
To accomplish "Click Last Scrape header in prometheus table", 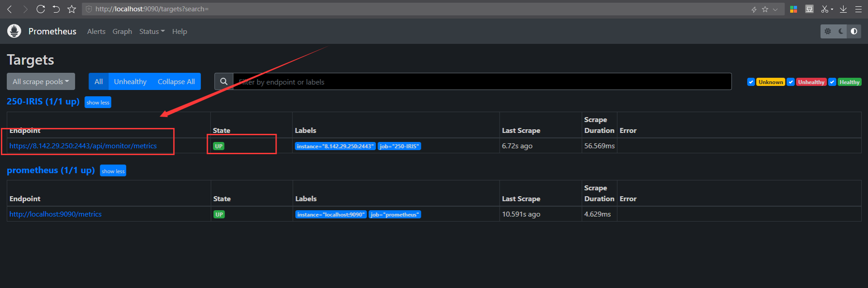I will [x=521, y=198].
